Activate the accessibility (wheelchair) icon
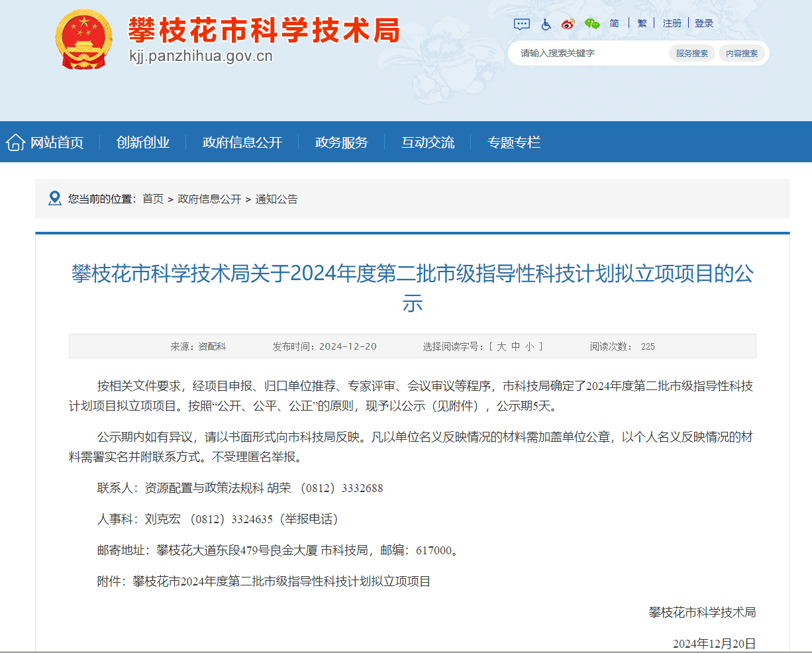Screen dimensions: 812x653 544,24
